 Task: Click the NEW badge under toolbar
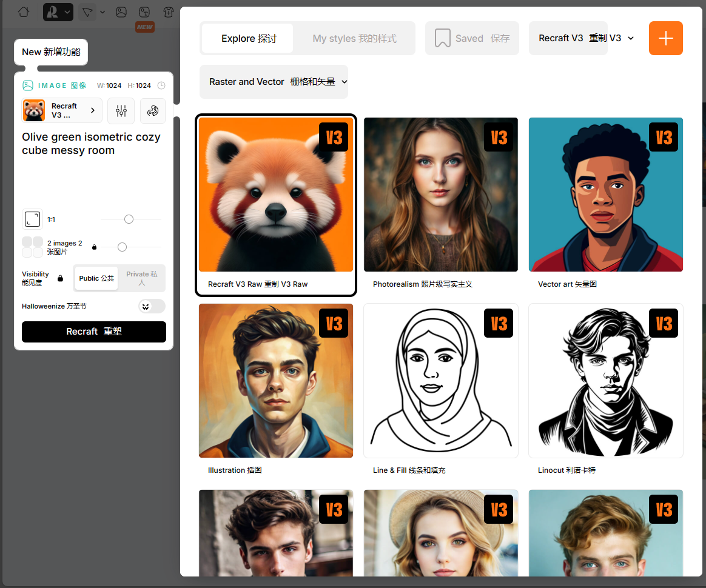click(x=145, y=27)
